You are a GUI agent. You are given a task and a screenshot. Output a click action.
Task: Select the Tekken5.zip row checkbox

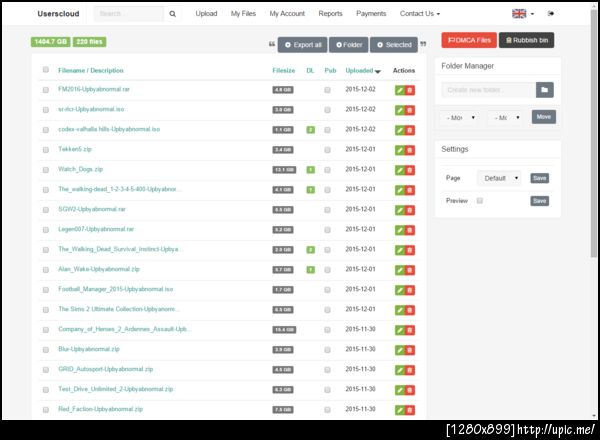pyautogui.click(x=46, y=150)
